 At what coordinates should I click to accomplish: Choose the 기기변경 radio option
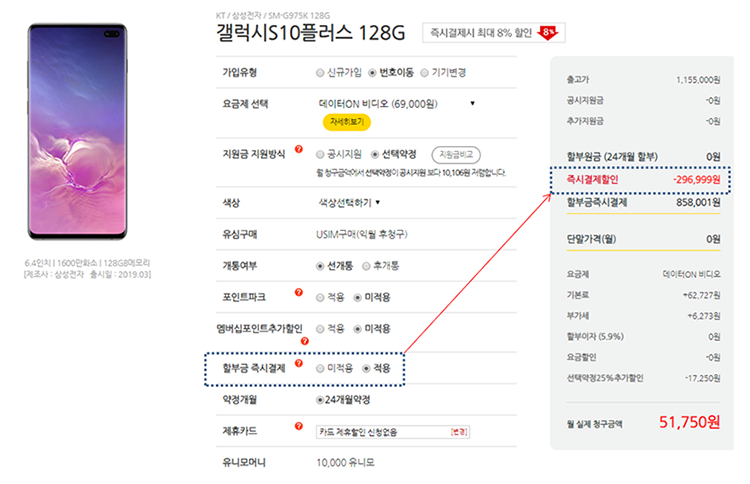point(424,73)
